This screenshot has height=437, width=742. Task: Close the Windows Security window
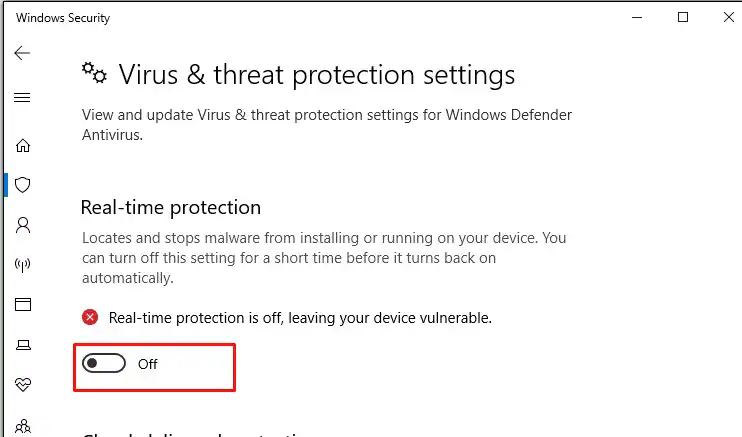click(x=728, y=17)
